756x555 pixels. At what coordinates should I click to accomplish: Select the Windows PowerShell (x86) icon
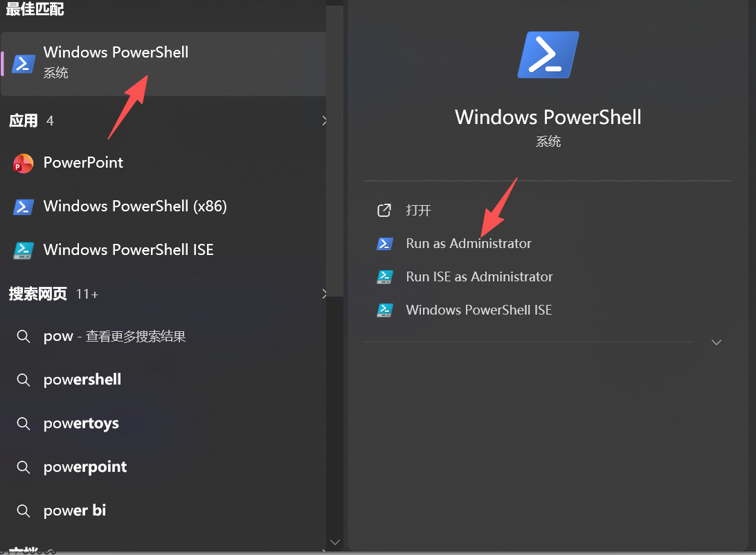(23, 206)
